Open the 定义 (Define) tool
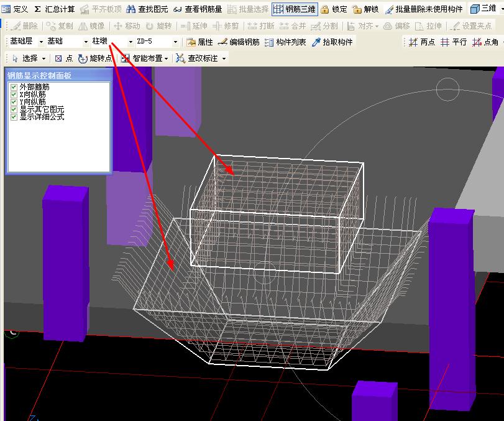504x421 pixels. [15, 9]
